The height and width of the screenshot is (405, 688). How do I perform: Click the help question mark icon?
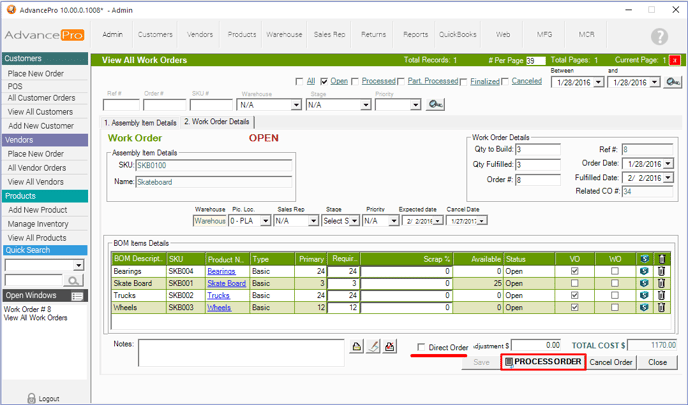(659, 37)
